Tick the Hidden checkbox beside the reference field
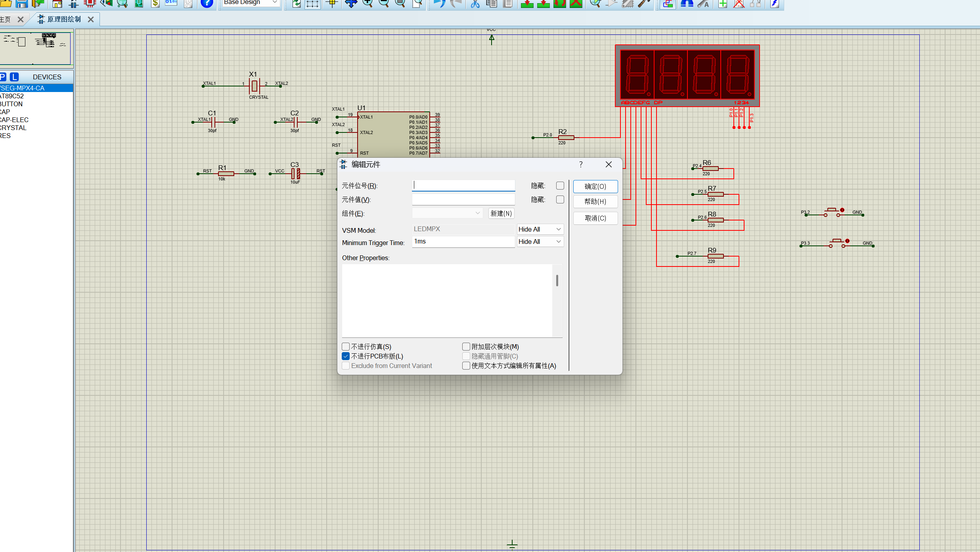 tap(560, 186)
